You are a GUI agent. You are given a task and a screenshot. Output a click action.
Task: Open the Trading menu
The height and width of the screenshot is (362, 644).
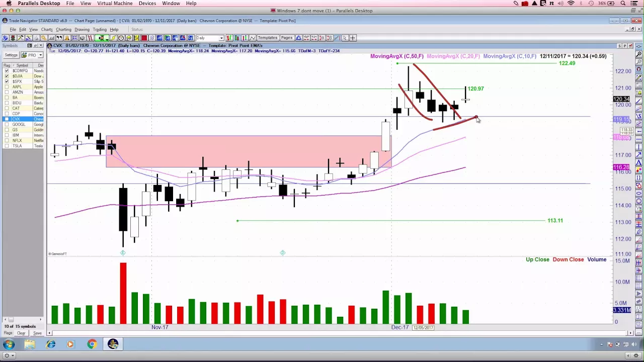pos(100,29)
